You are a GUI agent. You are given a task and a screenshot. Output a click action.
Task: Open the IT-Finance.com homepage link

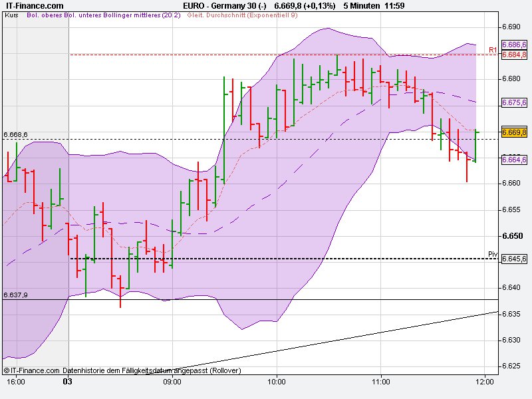(x=35, y=5)
